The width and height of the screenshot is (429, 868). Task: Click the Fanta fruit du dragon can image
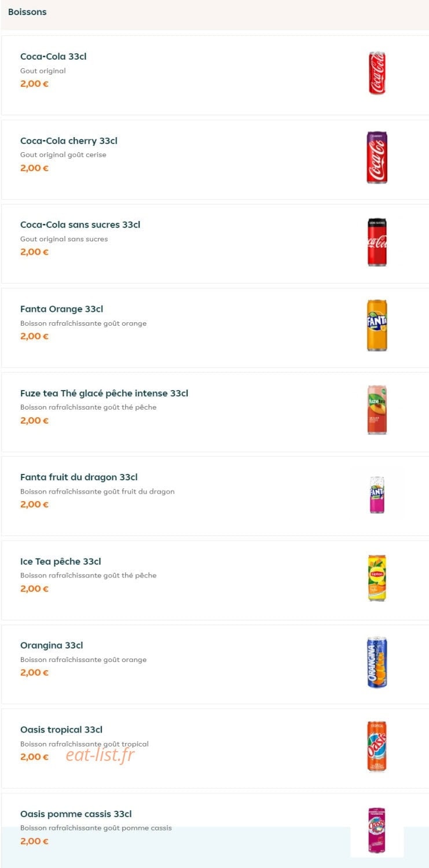pos(377,495)
